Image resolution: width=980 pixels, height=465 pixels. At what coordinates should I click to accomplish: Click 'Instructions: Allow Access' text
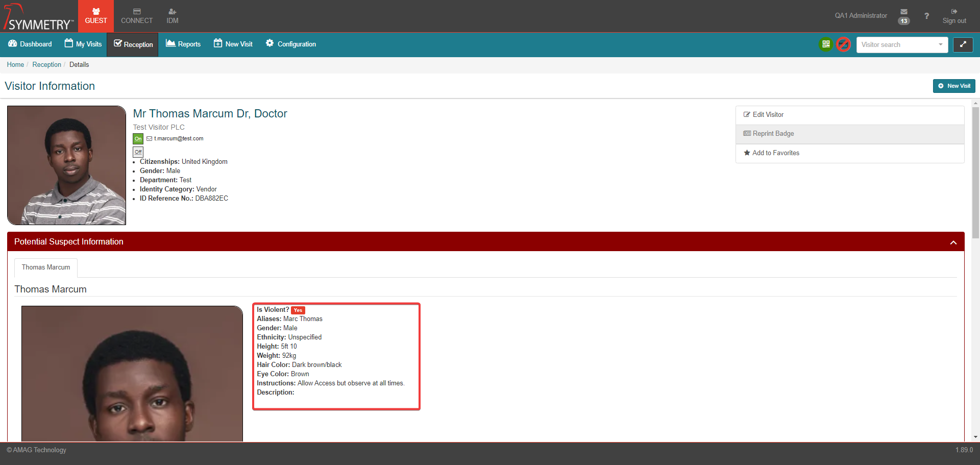coord(330,383)
